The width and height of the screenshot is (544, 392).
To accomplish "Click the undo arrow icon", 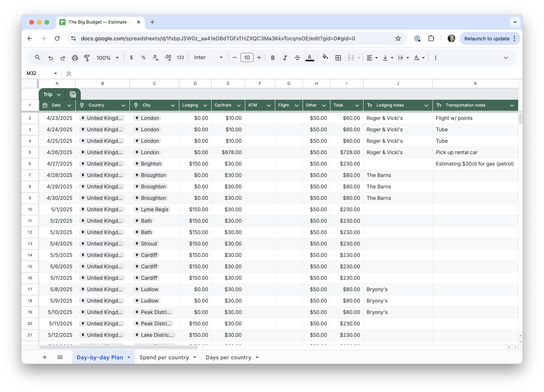I will tap(50, 58).
